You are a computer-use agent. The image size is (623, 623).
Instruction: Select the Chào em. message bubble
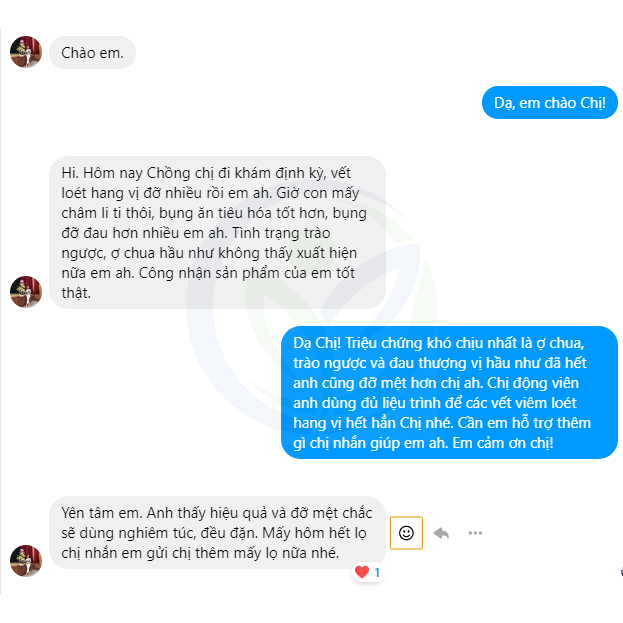coord(92,52)
